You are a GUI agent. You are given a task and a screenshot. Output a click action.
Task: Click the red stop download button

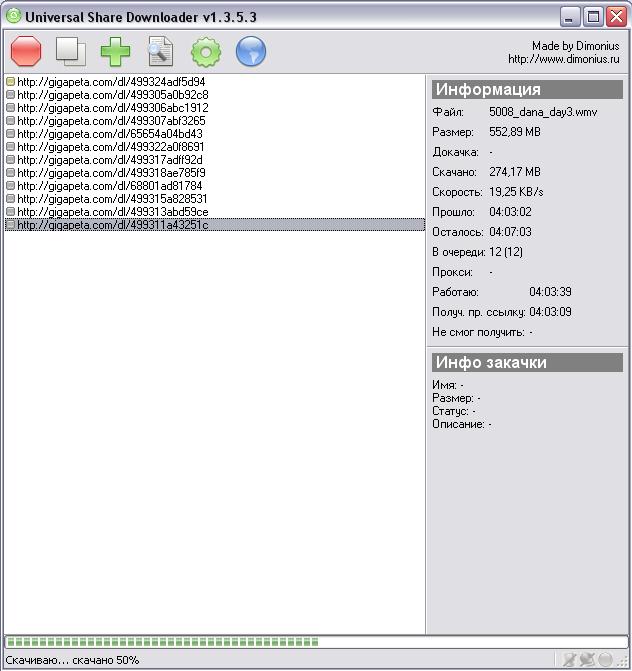pyautogui.click(x=26, y=51)
